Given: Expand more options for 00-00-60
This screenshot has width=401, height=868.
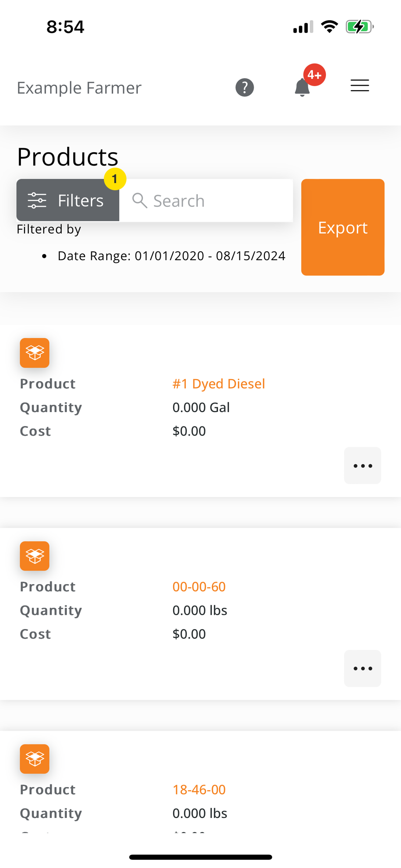Looking at the screenshot, I should tap(362, 669).
